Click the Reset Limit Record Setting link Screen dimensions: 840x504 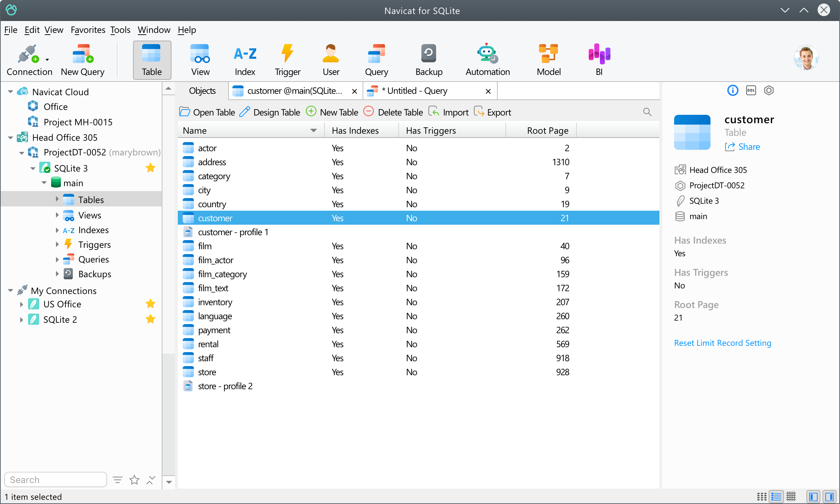[722, 343]
